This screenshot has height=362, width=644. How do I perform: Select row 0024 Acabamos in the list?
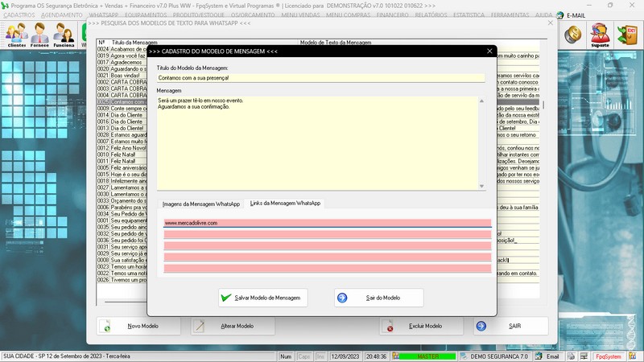click(122, 49)
